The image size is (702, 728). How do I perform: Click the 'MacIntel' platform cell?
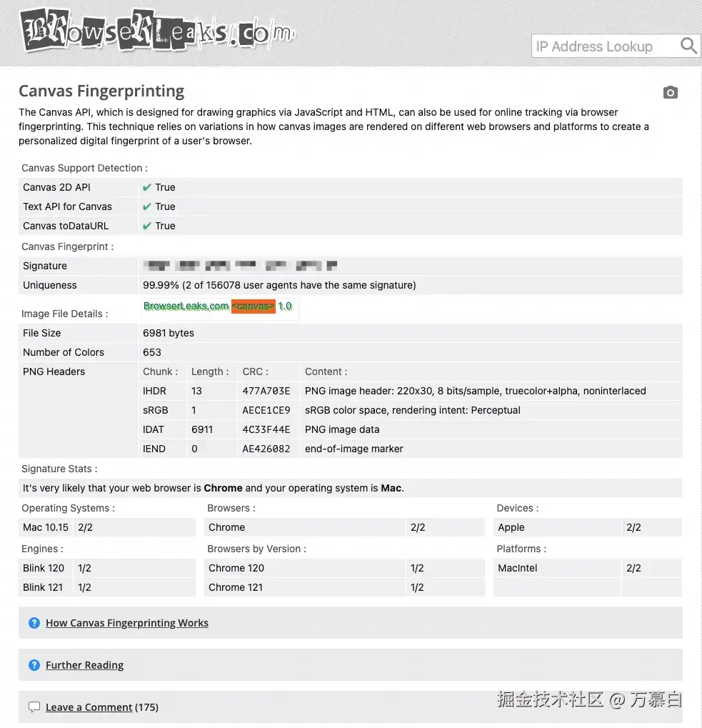(x=557, y=568)
